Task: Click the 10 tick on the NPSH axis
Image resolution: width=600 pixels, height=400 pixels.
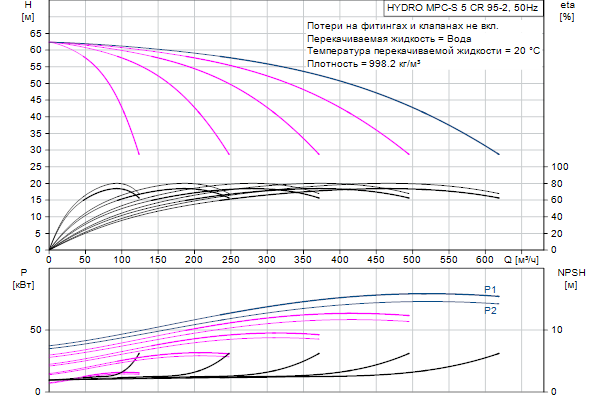Action: 561,329
